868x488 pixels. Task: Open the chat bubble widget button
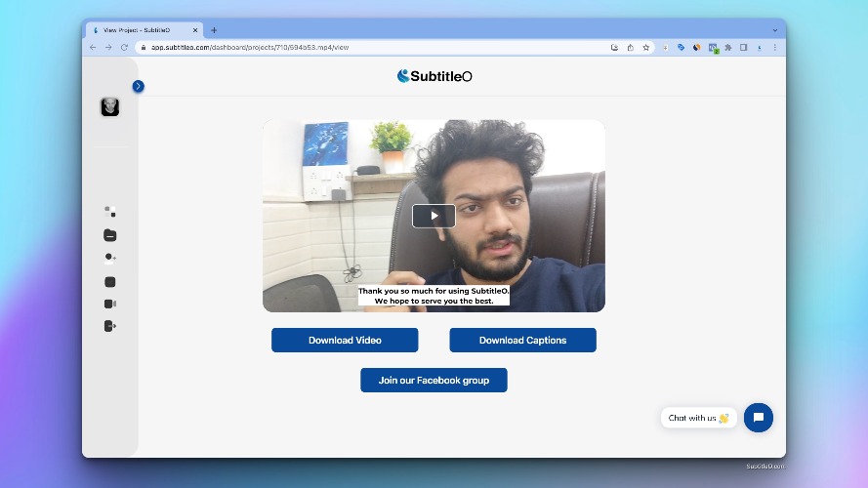pos(759,418)
